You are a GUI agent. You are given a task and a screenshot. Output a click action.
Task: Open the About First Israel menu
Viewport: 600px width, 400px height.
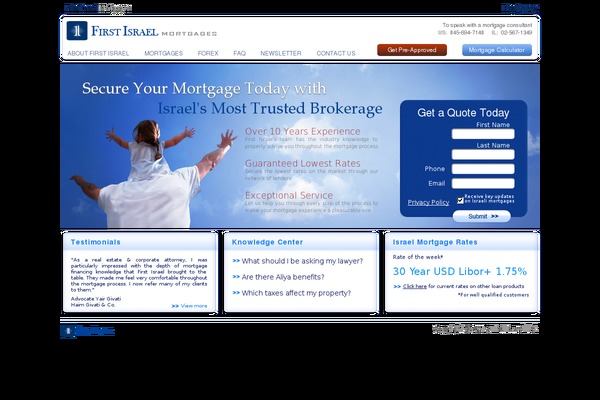98,53
